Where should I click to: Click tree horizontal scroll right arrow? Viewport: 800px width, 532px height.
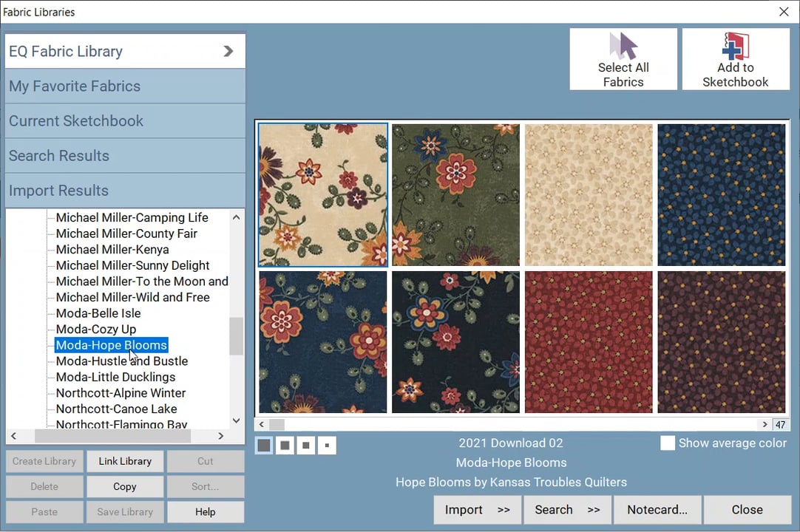point(220,436)
